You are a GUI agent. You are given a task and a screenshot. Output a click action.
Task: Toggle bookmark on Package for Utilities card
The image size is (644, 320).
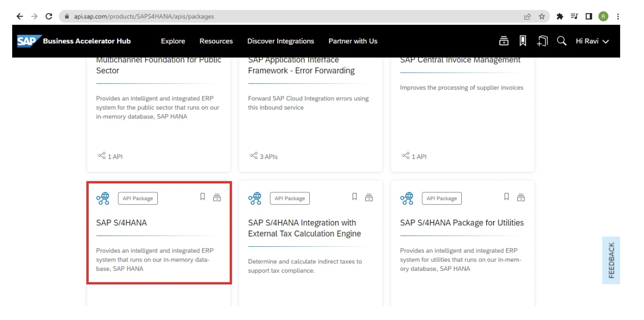click(x=507, y=197)
